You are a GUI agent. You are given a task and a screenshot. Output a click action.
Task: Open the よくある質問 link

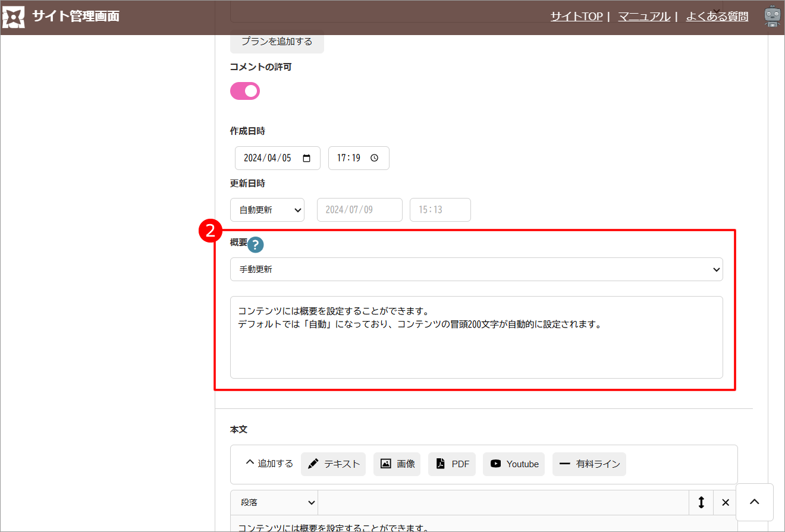(717, 17)
